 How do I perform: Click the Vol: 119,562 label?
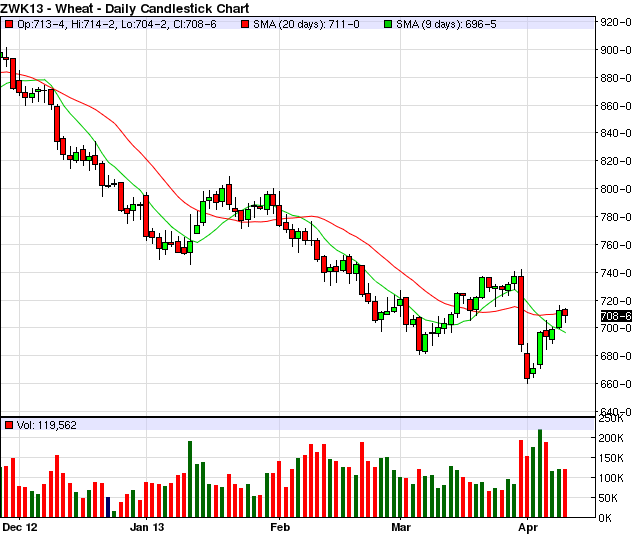tap(47, 425)
